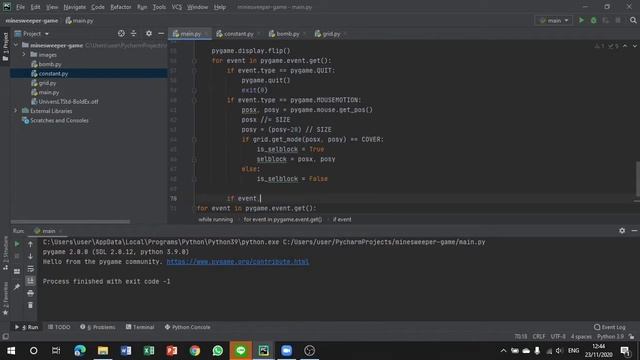Open Windows Start menu
This screenshot has width=640, height=360.
point(11,351)
